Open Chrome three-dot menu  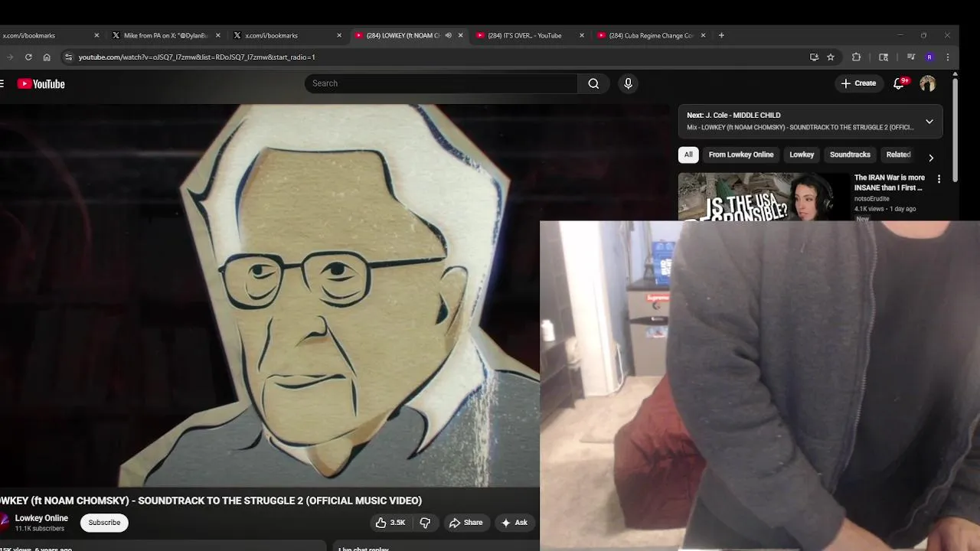click(948, 57)
